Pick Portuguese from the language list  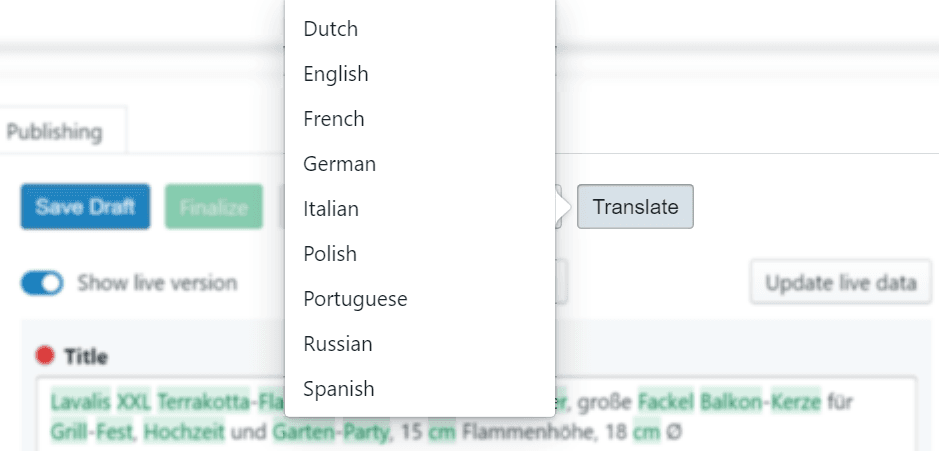355,299
